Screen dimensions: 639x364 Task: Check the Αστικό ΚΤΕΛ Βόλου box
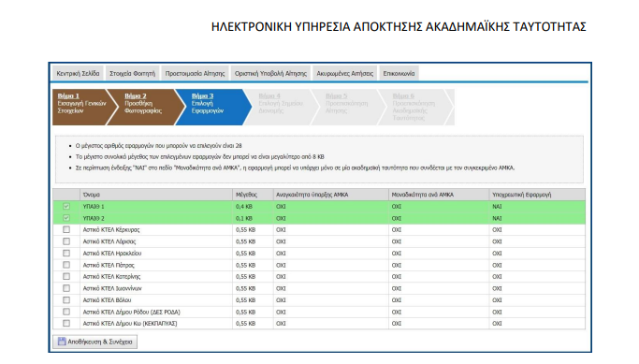[x=66, y=300]
